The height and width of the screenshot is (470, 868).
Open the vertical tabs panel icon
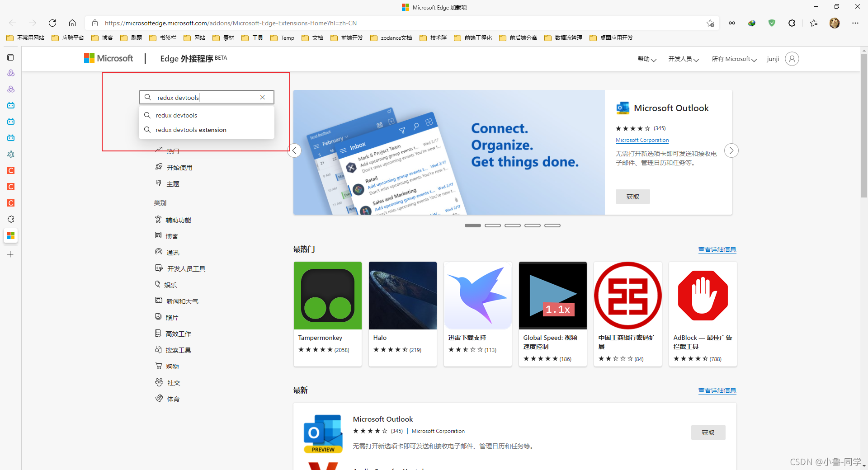10,57
